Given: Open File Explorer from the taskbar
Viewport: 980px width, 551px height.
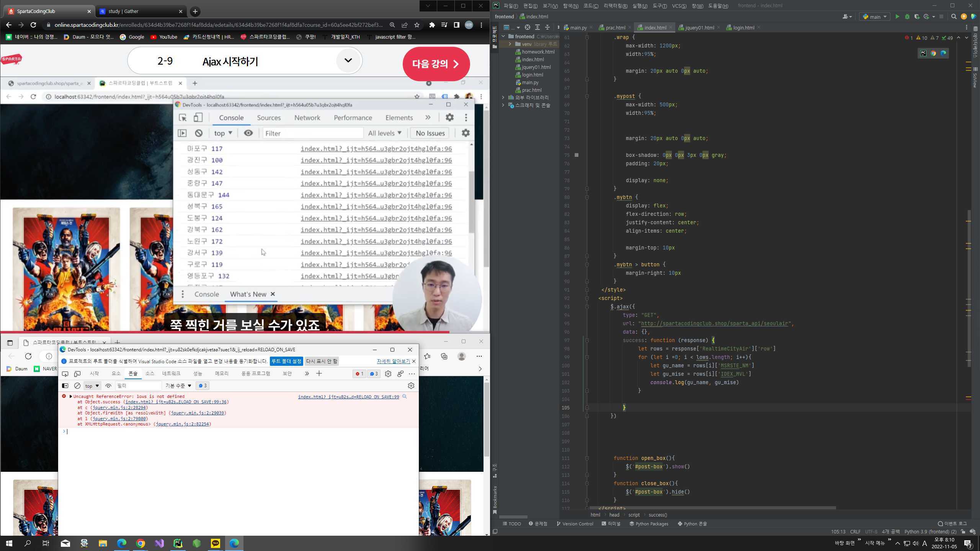Looking at the screenshot, I should coord(103,543).
